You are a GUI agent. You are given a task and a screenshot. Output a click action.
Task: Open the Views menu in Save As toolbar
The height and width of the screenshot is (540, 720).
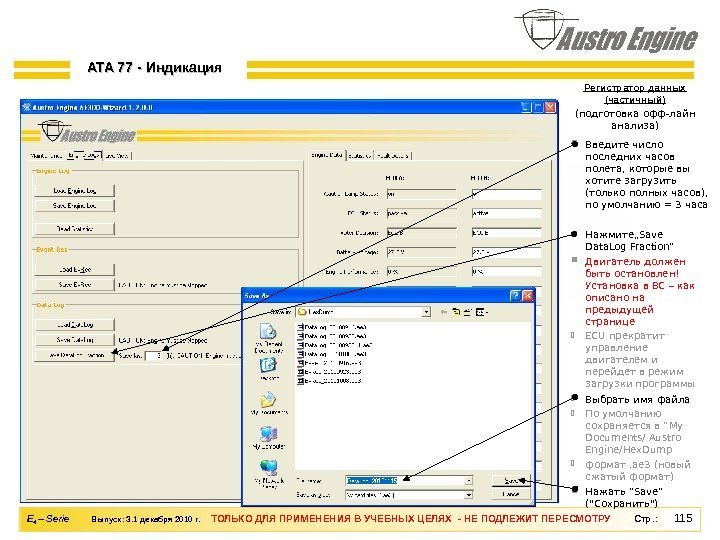point(481,312)
